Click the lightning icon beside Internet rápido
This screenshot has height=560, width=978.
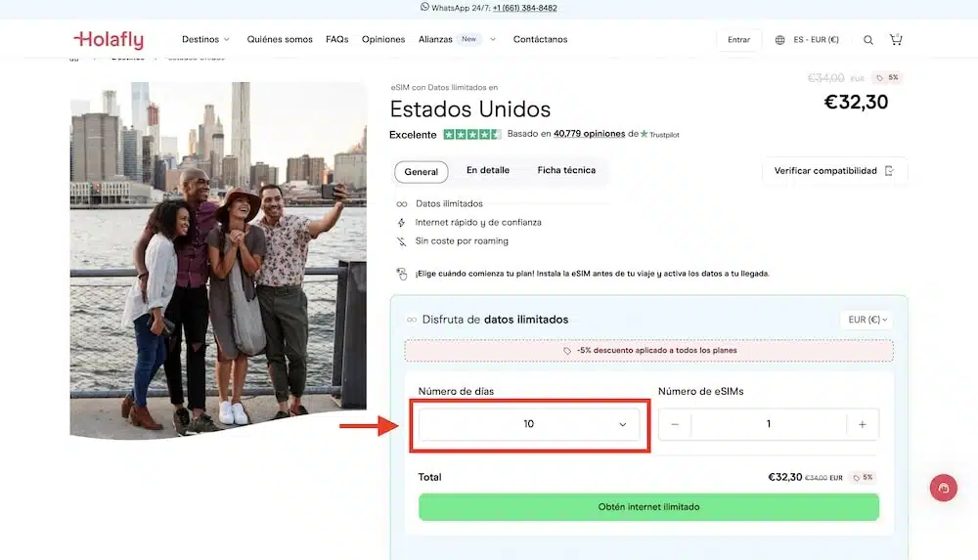(401, 223)
